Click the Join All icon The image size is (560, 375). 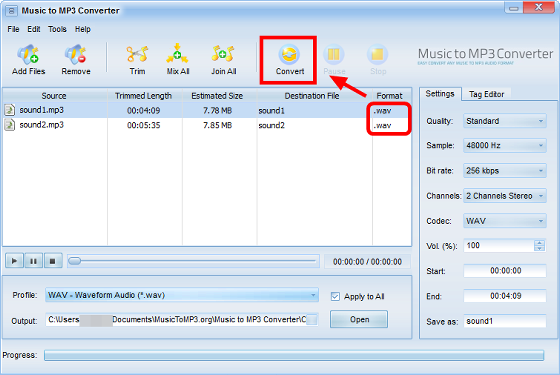point(223,55)
